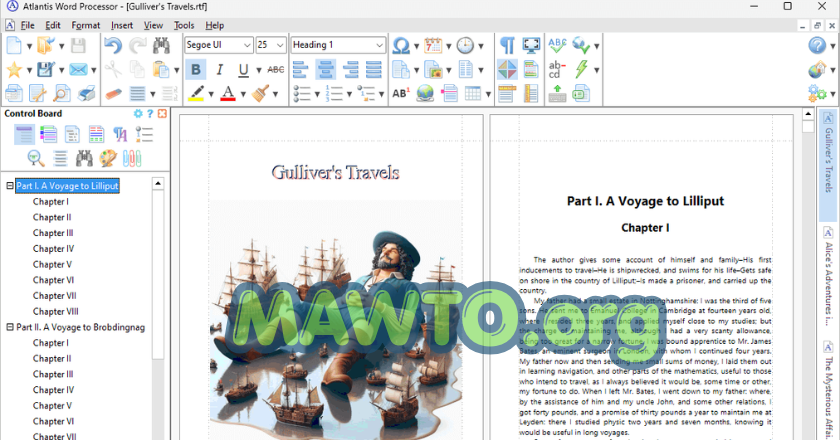Open the Tools menu
The width and height of the screenshot is (840, 440).
pyautogui.click(x=184, y=25)
